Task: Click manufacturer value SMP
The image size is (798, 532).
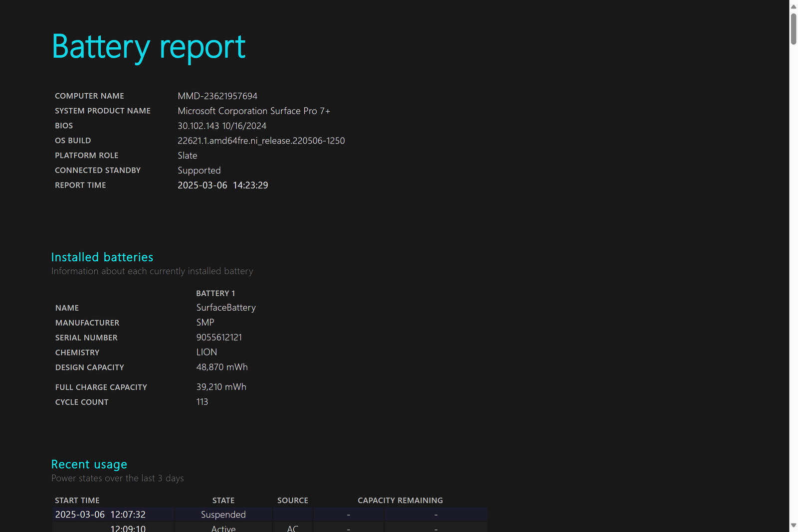Action: point(205,323)
